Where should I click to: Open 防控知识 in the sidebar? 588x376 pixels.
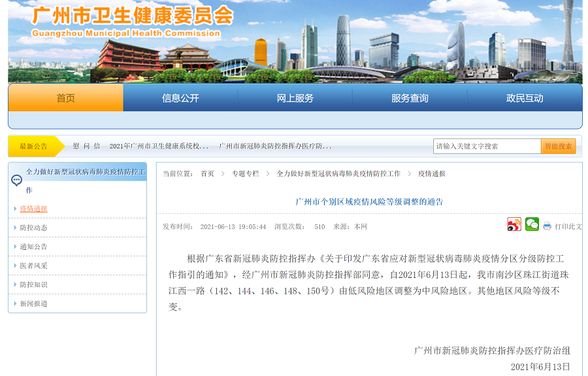(33, 284)
